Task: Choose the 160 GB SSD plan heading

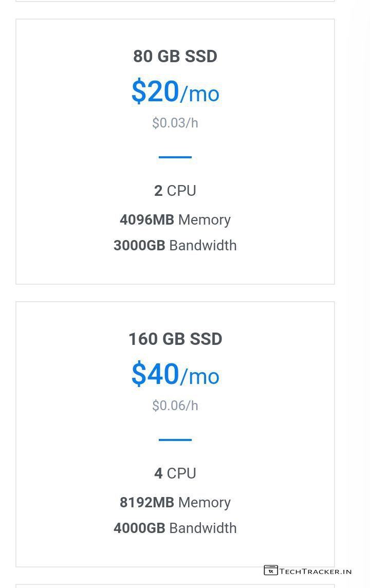Action: [175, 339]
